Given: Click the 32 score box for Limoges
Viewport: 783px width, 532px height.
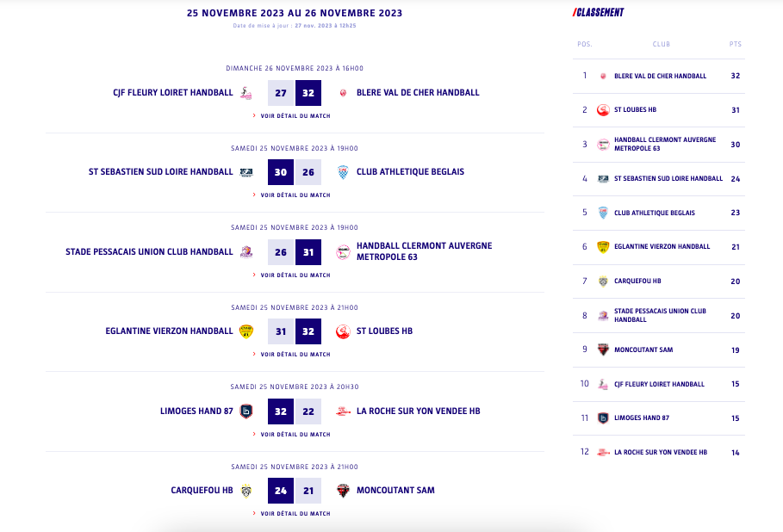Looking at the screenshot, I should pos(281,411).
